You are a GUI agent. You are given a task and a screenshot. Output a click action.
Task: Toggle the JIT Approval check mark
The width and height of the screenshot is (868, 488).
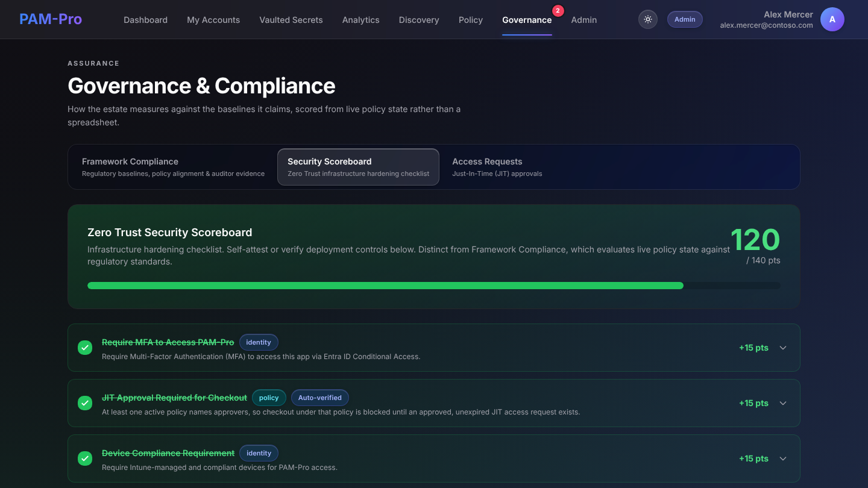click(85, 403)
